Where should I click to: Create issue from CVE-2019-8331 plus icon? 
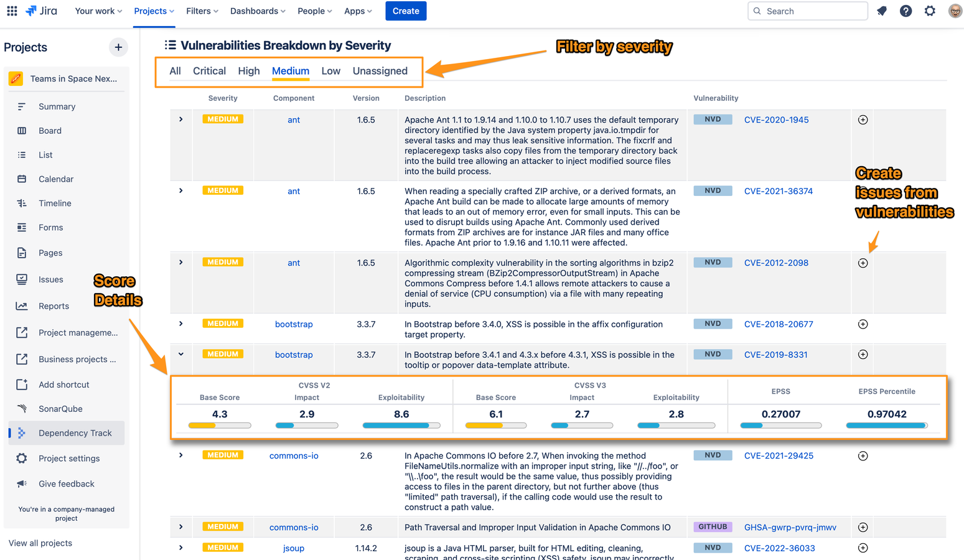pyautogui.click(x=863, y=355)
